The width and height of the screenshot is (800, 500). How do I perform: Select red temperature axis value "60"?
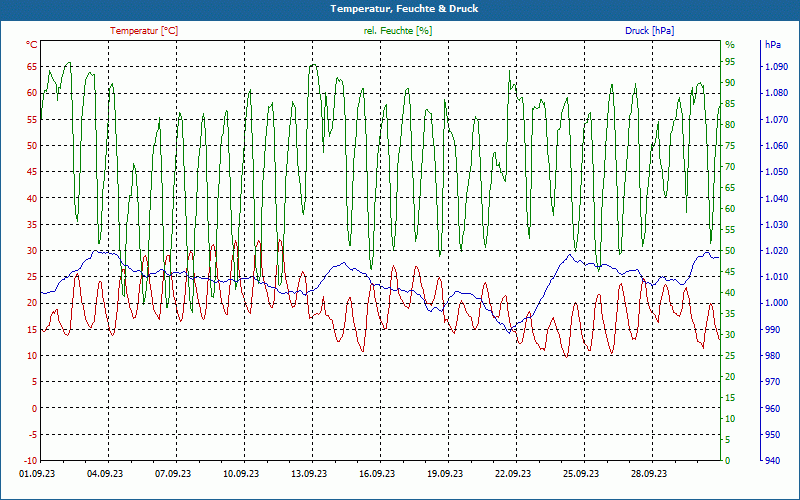[x=32, y=93]
